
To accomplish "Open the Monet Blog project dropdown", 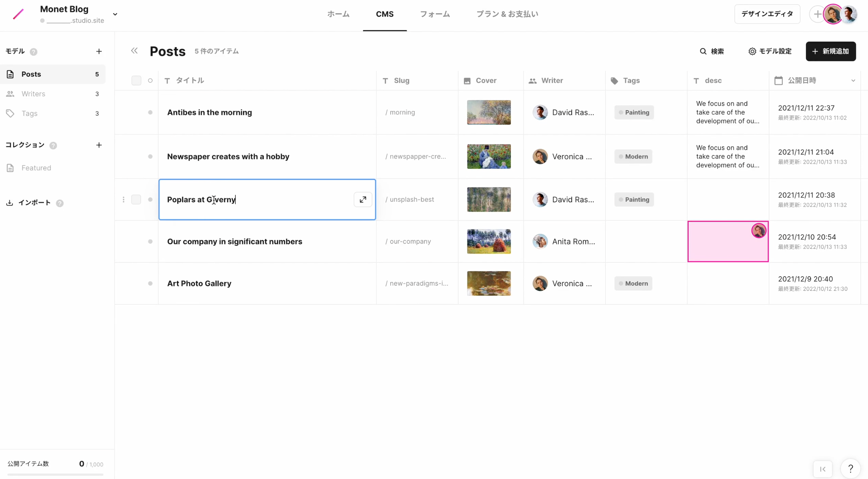I will [115, 14].
